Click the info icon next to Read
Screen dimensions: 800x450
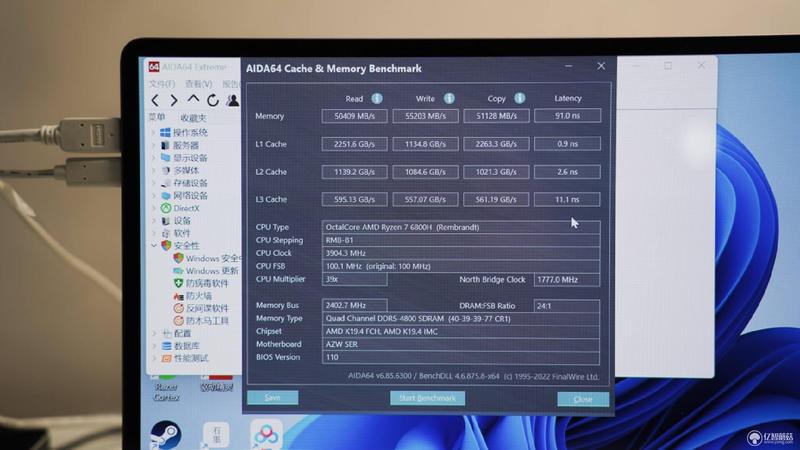click(x=377, y=98)
